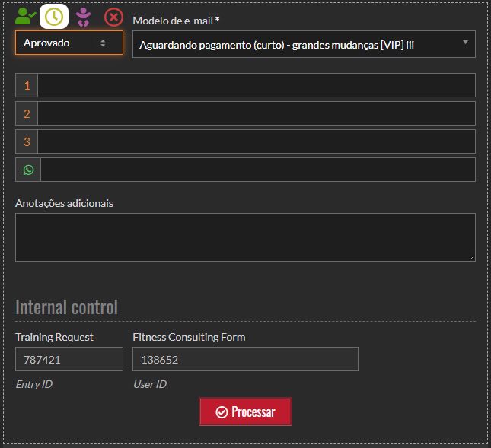Image resolution: width=491 pixels, height=448 pixels.
Task: Click the Anotações adicionais text area
Action: coord(245,237)
